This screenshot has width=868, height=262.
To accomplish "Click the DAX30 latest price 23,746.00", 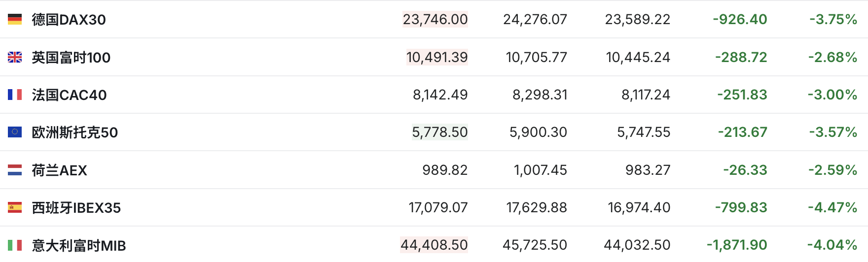I will (x=435, y=19).
